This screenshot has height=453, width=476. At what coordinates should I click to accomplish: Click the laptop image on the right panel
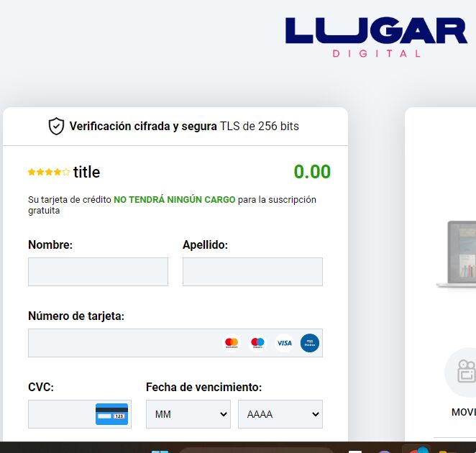tap(457, 255)
